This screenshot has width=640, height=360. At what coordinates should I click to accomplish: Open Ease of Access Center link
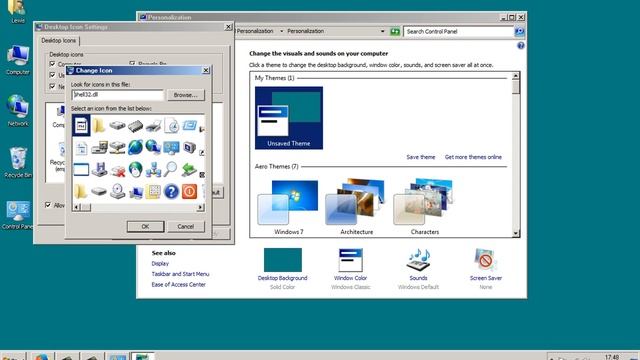point(178,285)
